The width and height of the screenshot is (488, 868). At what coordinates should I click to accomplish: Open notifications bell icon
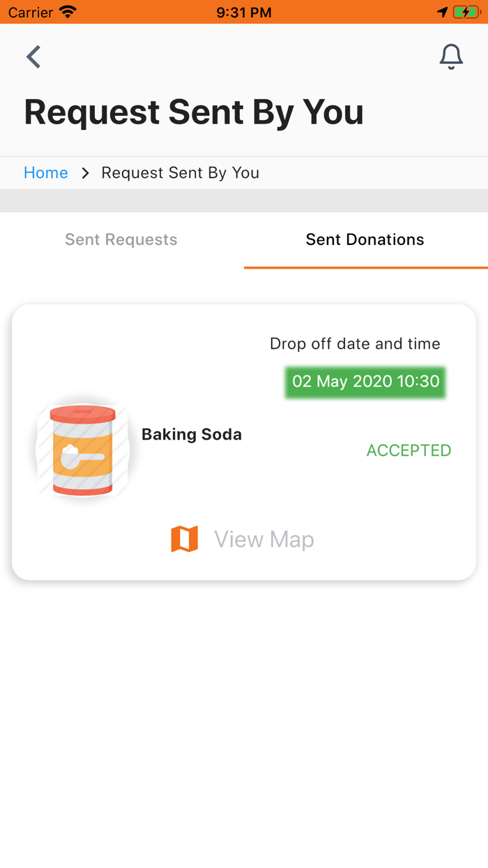tap(451, 57)
